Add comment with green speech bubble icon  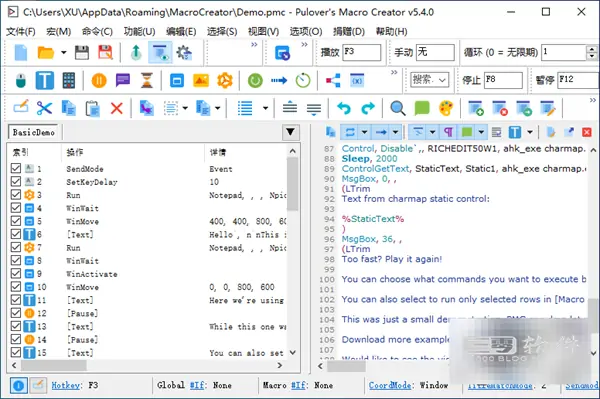[422, 108]
